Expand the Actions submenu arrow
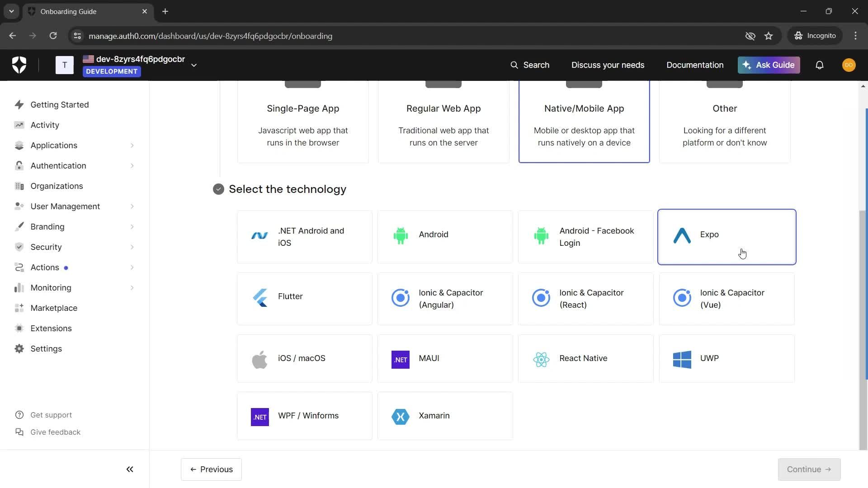 point(132,267)
